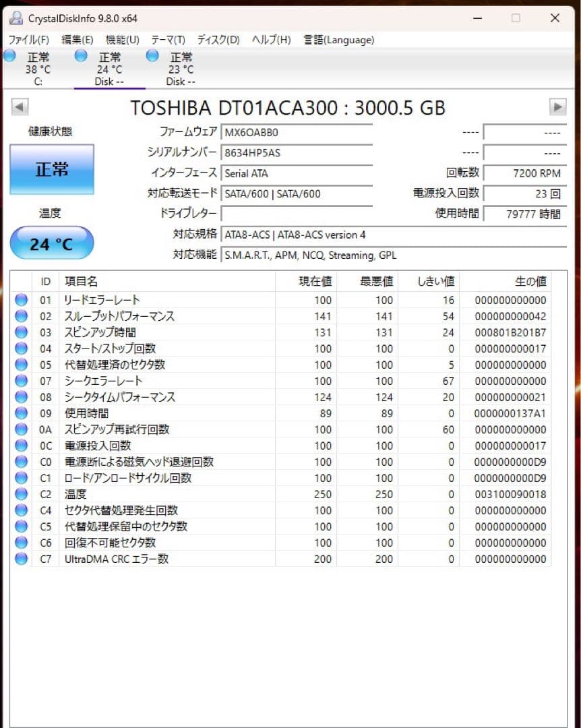Click the blue 正常 health status button
The height and width of the screenshot is (728, 581).
click(x=52, y=169)
